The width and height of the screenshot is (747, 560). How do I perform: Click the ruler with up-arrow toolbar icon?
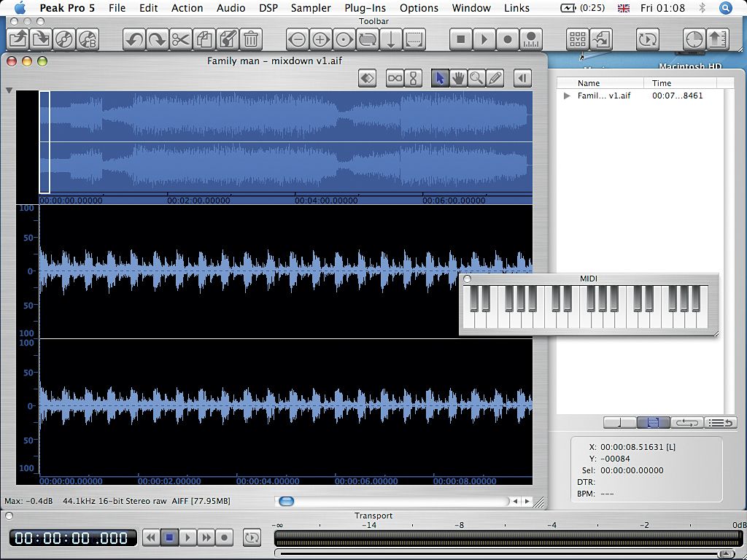[x=718, y=39]
